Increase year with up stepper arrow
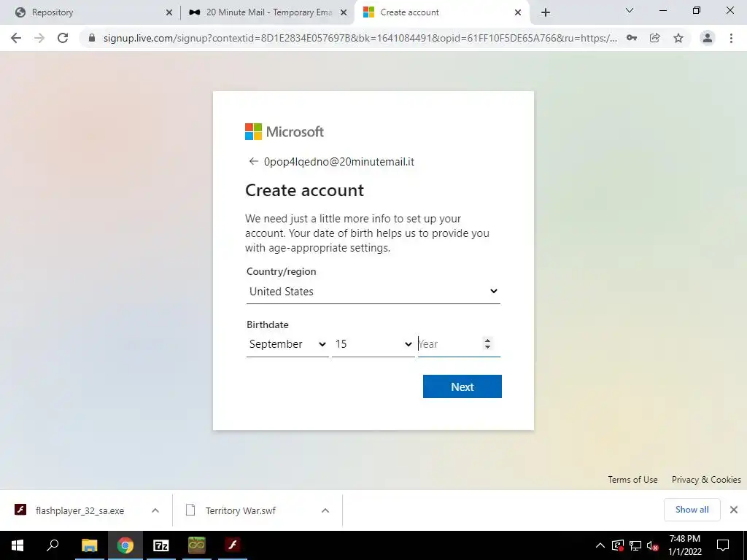Screen dimensions: 747x560 487,340
